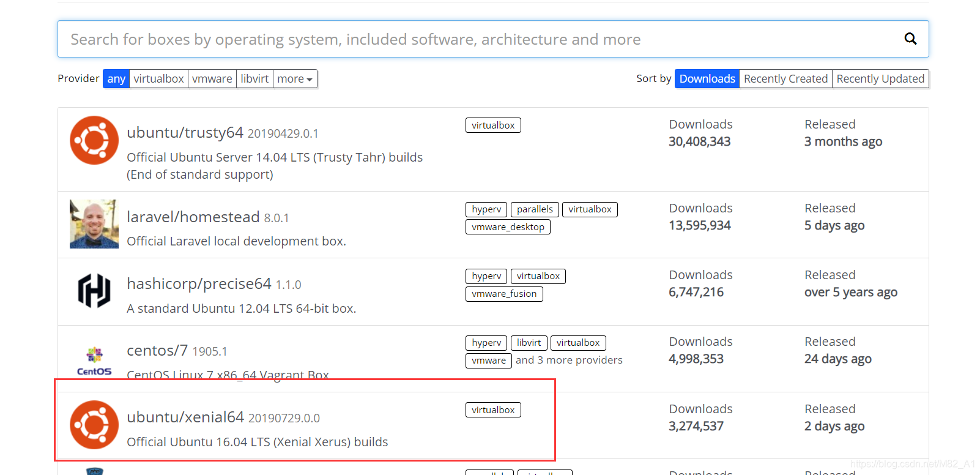Image resolution: width=980 pixels, height=475 pixels.
Task: Click vmware_desktop tag on laravel/homestead
Action: click(508, 227)
